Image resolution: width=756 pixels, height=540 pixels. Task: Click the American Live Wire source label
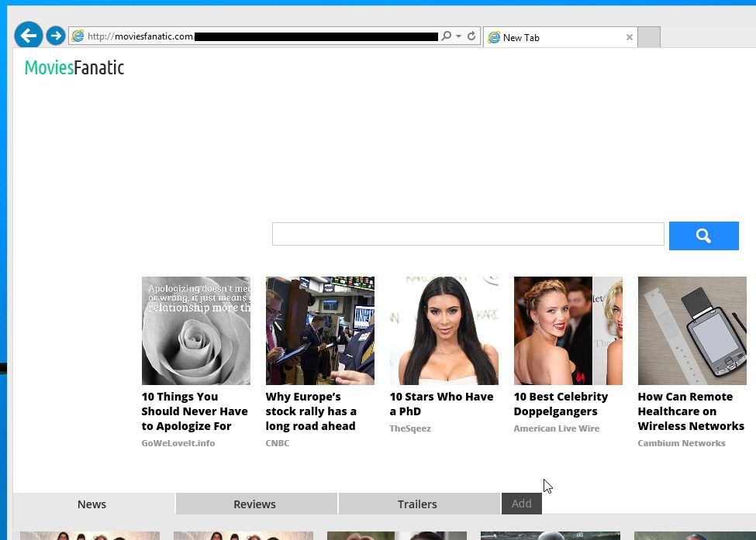(557, 428)
